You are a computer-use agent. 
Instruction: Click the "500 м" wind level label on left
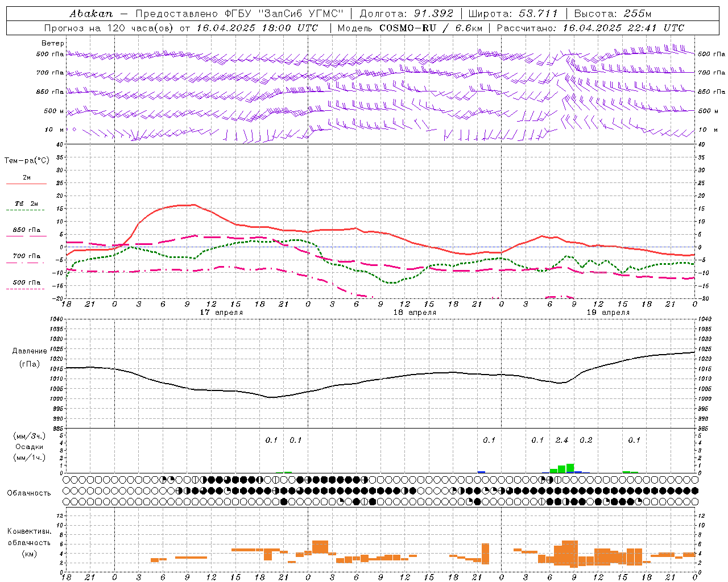pyautogui.click(x=55, y=111)
